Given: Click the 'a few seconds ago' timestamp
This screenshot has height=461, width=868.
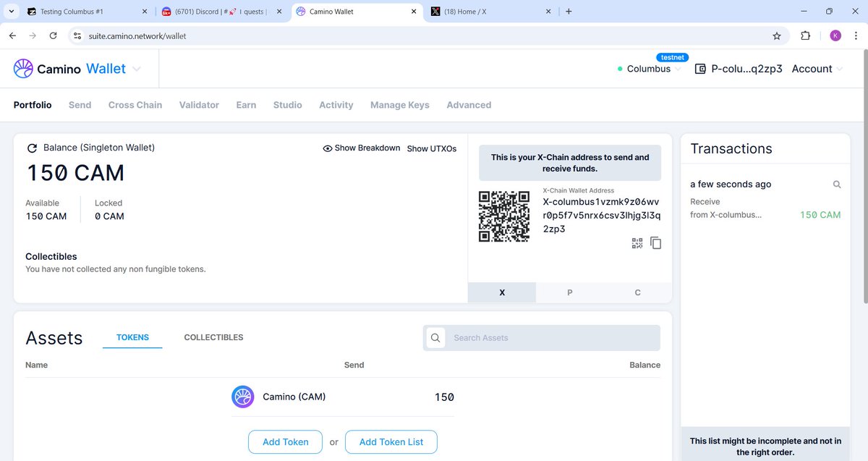Looking at the screenshot, I should pos(731,185).
